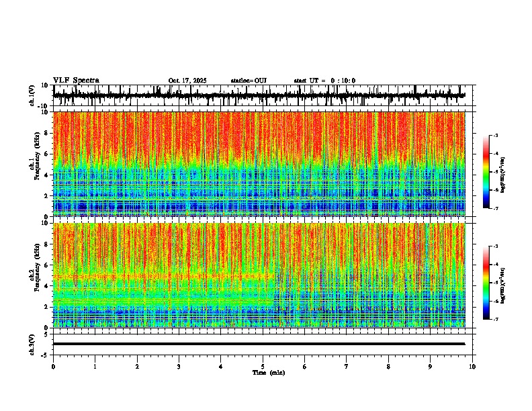Click time axis tick label "8"
Viewport: 532px width, 411px height.
click(x=388, y=367)
